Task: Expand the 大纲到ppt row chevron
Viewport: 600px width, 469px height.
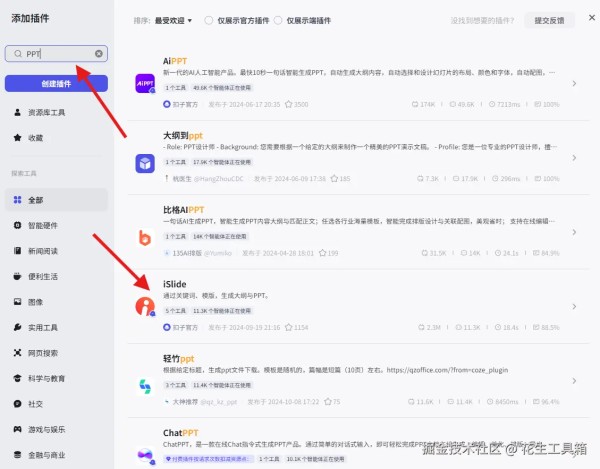Action: 574,158
